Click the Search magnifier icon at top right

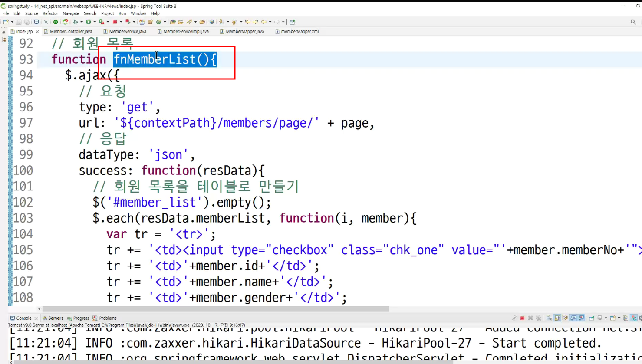(x=633, y=22)
